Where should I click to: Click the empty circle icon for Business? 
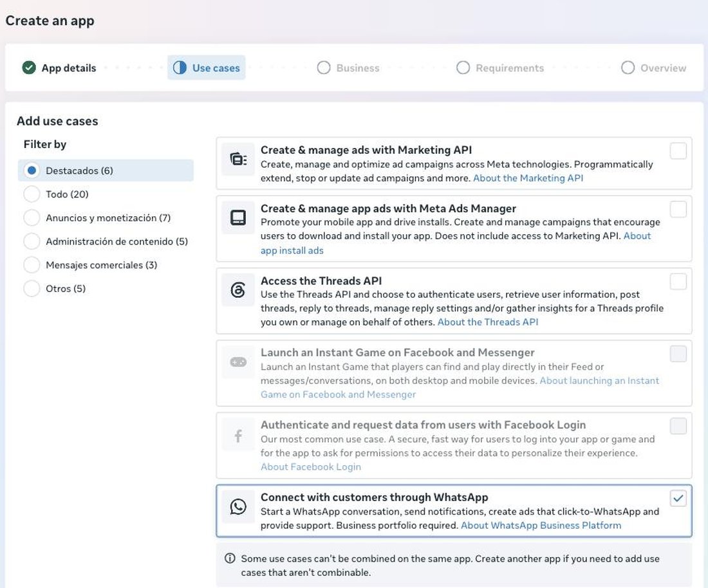(324, 68)
